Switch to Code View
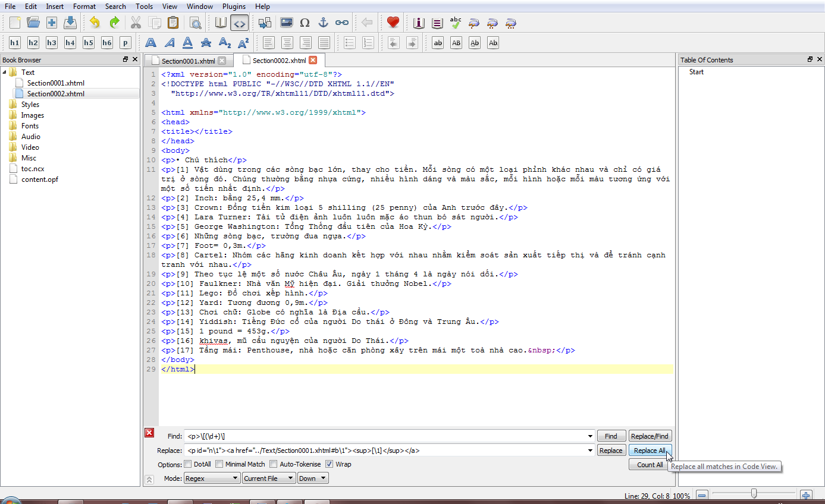 pos(239,23)
